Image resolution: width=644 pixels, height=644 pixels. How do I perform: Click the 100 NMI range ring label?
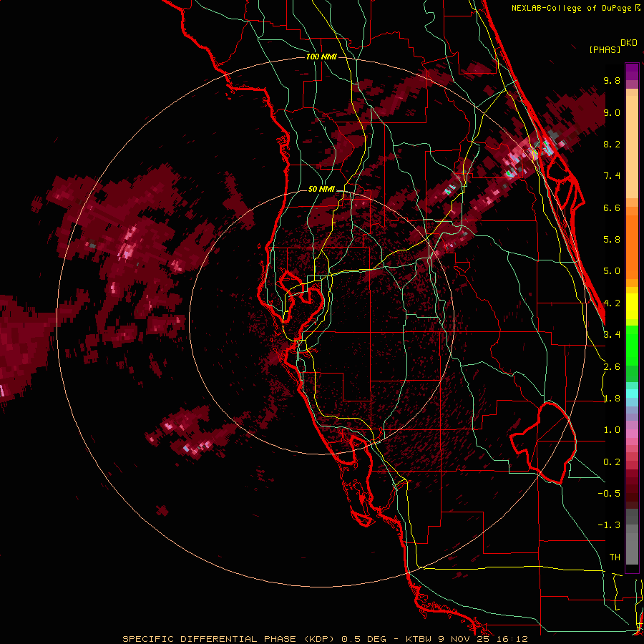(321, 57)
